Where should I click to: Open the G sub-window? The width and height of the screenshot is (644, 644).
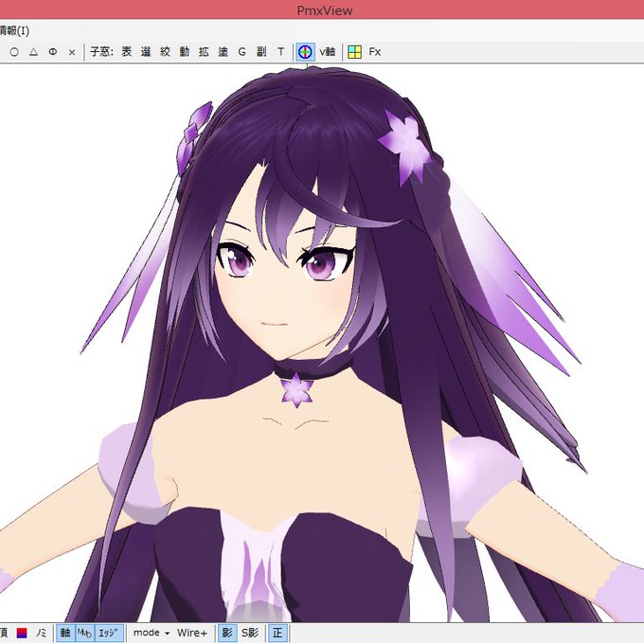coord(241,52)
